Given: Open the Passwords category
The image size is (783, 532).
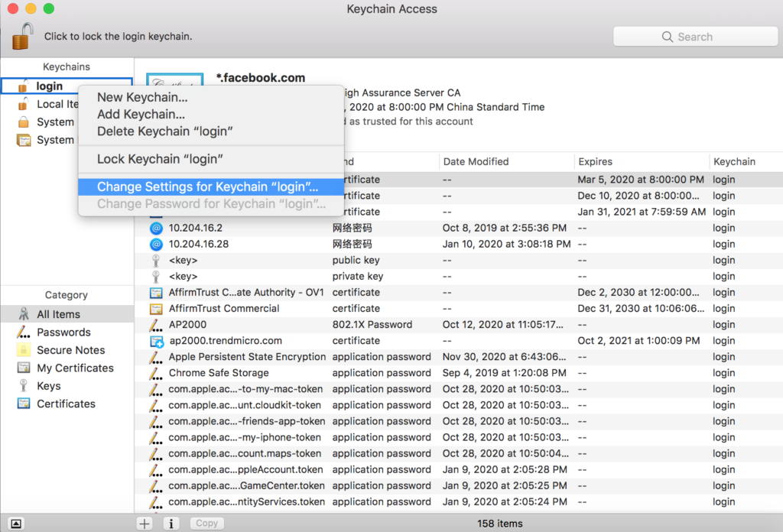Looking at the screenshot, I should tap(63, 332).
